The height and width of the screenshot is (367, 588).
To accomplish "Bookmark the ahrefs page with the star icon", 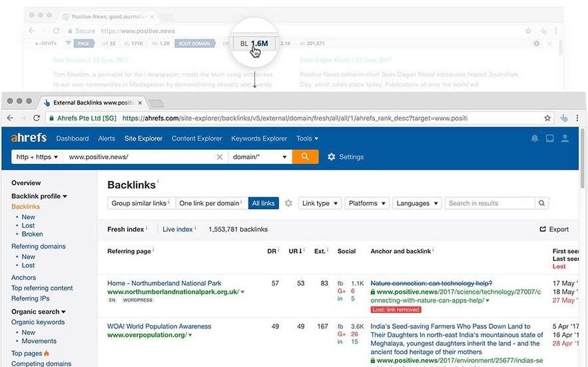I will [x=547, y=118].
